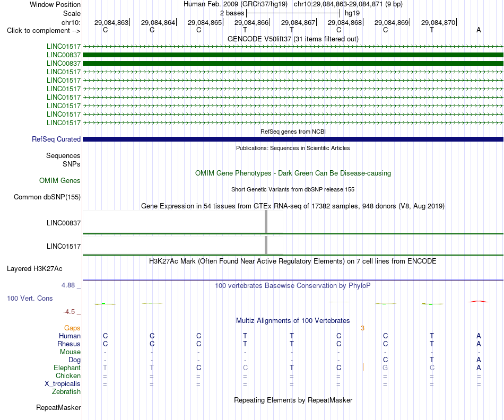Click the Common dbSNP(155) track label

[47, 197]
